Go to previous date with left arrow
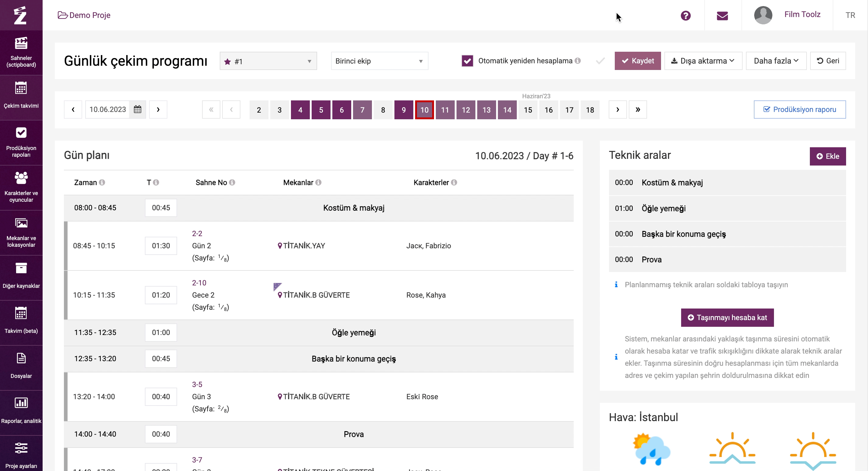Image resolution: width=868 pixels, height=471 pixels. (73, 109)
